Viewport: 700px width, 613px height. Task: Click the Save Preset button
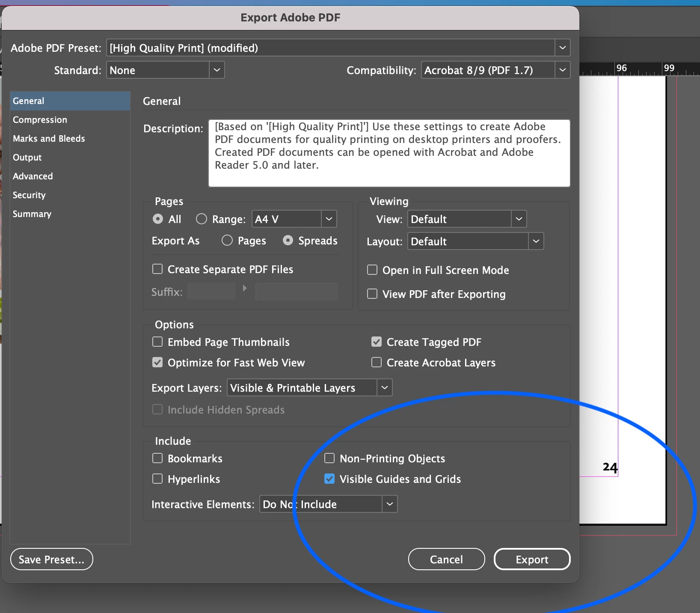click(52, 559)
